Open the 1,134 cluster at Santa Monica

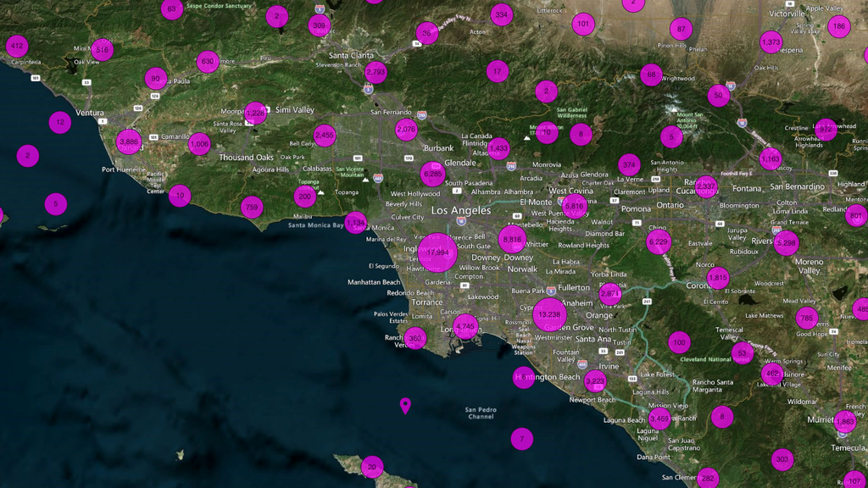(x=355, y=223)
